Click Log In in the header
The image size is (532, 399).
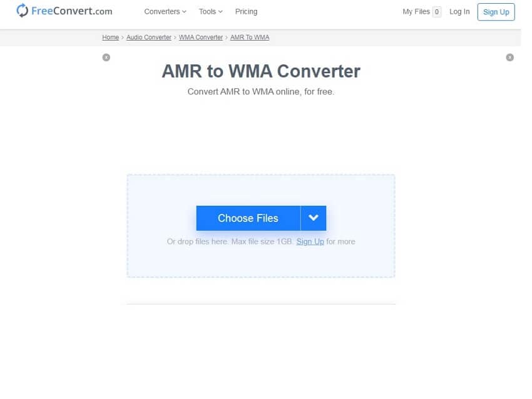pos(459,11)
